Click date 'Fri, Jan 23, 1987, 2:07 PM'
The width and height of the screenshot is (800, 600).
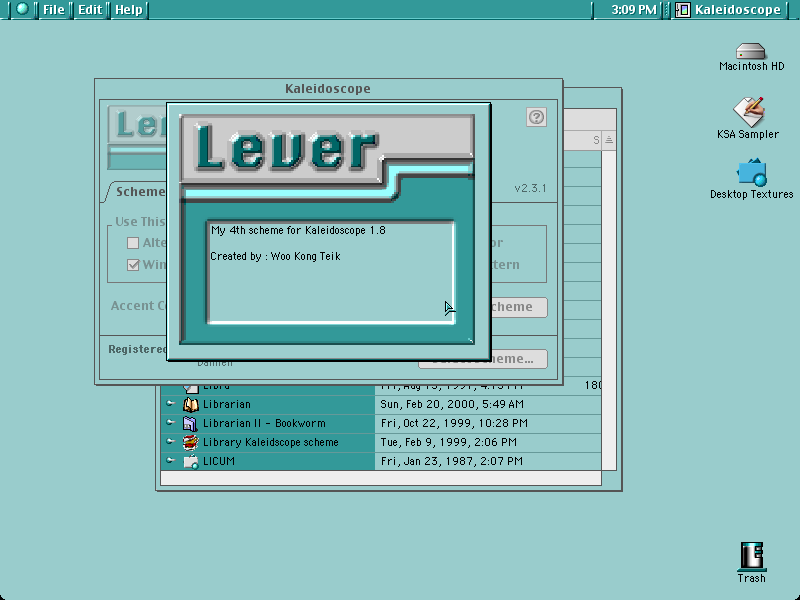[x=452, y=461]
